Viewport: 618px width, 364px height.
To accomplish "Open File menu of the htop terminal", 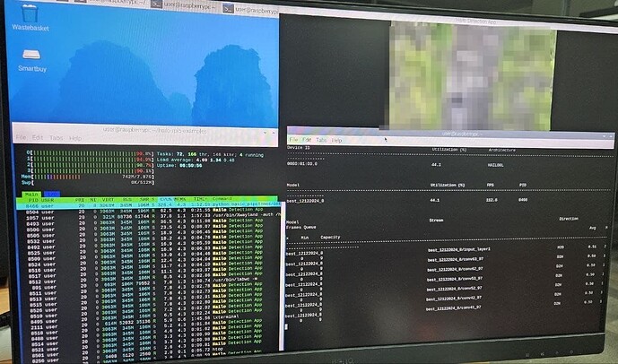I will 20,138.
